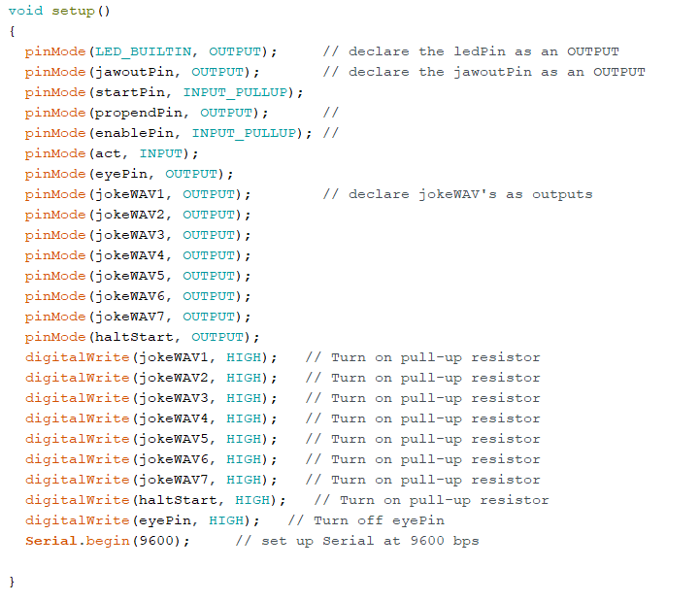Image resolution: width=700 pixels, height=602 pixels.
Task: Click the digitalWrite(jokeWAV7, HIGH) line
Action: pyautogui.click(x=150, y=480)
